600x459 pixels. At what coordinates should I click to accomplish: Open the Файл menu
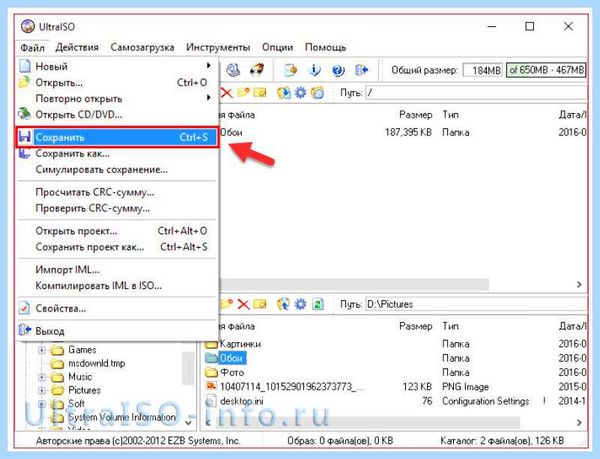[x=33, y=47]
